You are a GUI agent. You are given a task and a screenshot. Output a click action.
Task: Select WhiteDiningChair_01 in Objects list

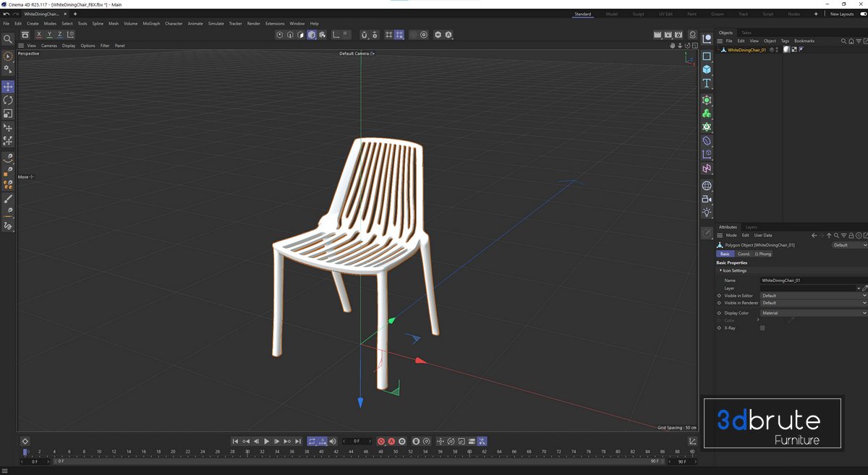tap(746, 50)
